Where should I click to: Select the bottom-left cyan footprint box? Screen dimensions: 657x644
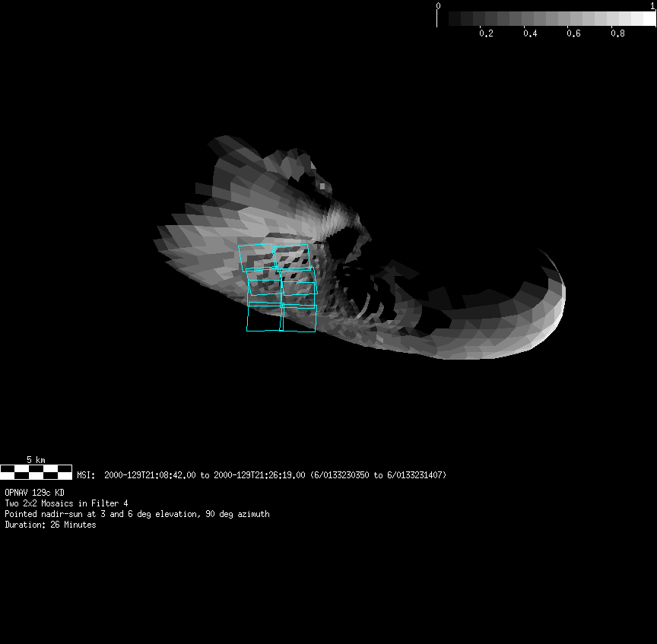(264, 318)
